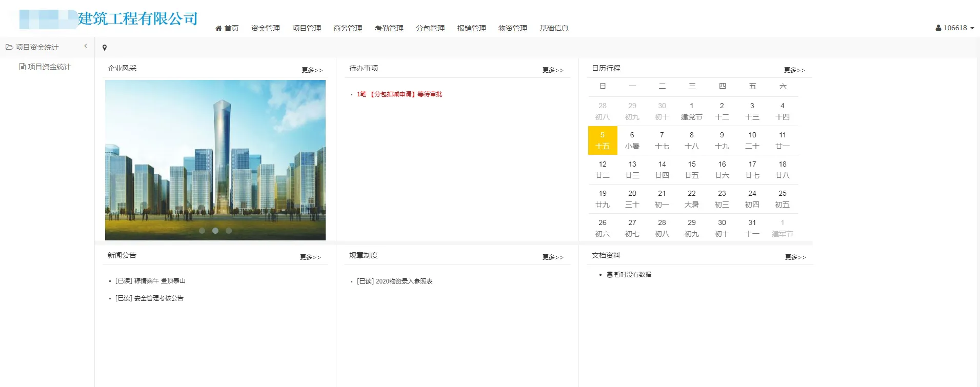Image resolution: width=980 pixels, height=387 pixels.
Task: Select calendar day 22 大暑
Action: click(x=692, y=199)
